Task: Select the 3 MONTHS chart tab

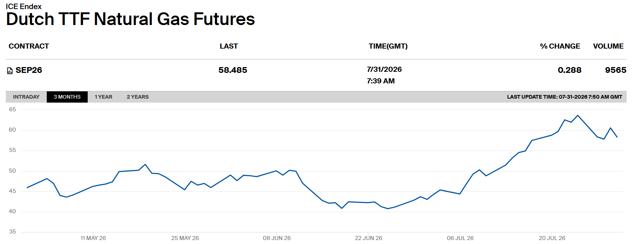Action: point(67,97)
